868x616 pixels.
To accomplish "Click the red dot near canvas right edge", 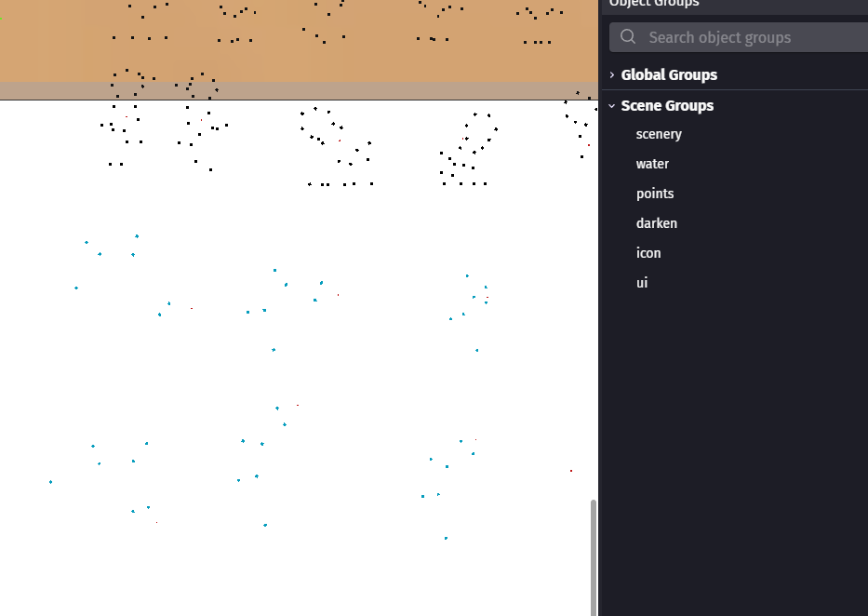I will [571, 471].
